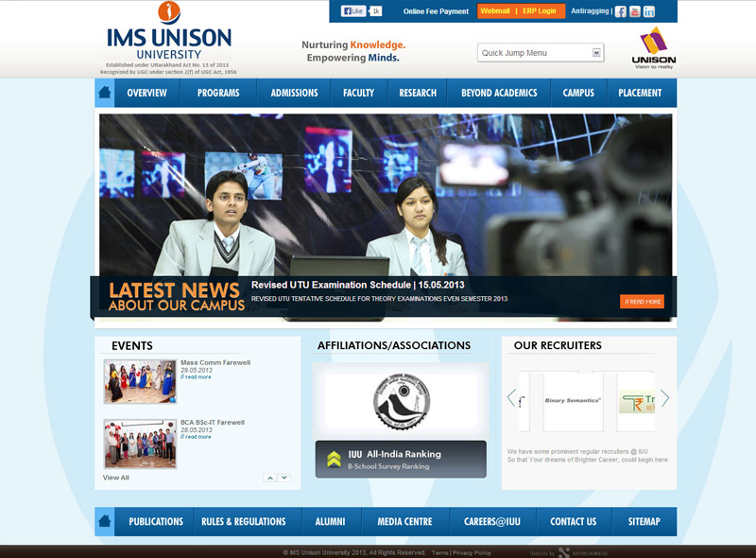756x558 pixels.
Task: Click the Facebook like count 1k
Action: pos(375,11)
